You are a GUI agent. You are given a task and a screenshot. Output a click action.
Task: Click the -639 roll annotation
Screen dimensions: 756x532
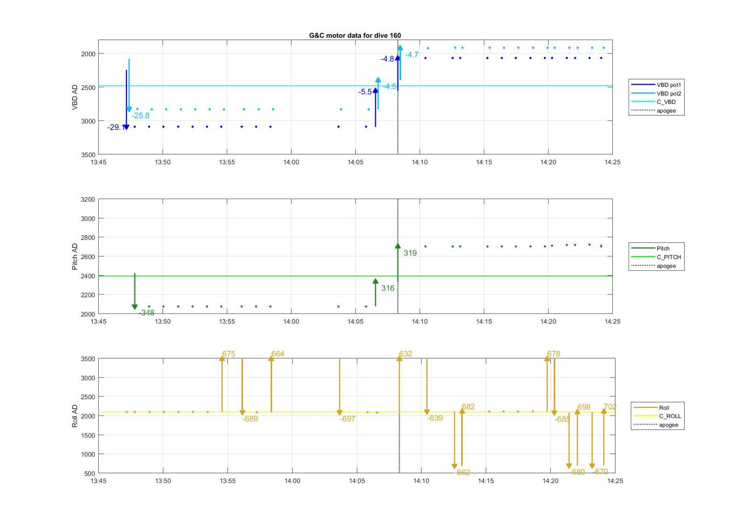click(435, 418)
